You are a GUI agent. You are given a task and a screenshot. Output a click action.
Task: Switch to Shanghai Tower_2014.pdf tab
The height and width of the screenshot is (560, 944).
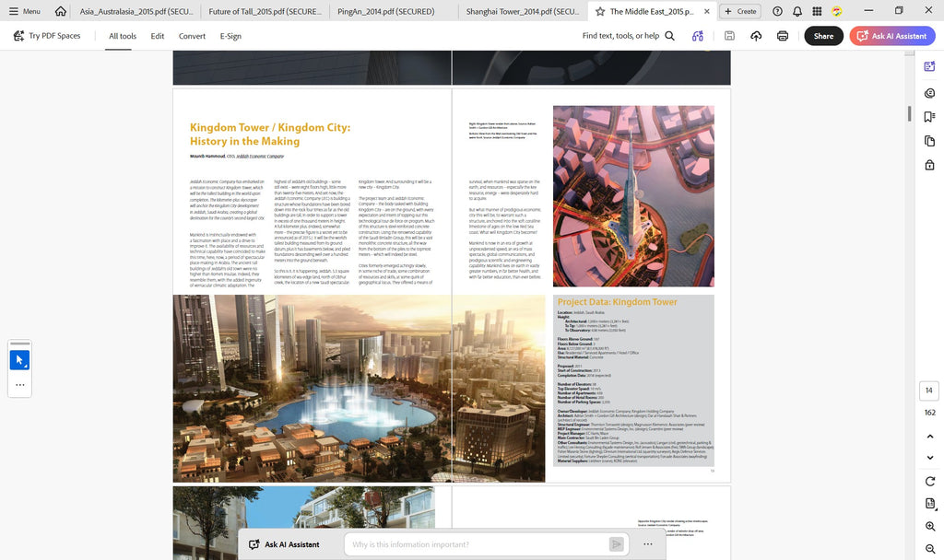point(522,11)
